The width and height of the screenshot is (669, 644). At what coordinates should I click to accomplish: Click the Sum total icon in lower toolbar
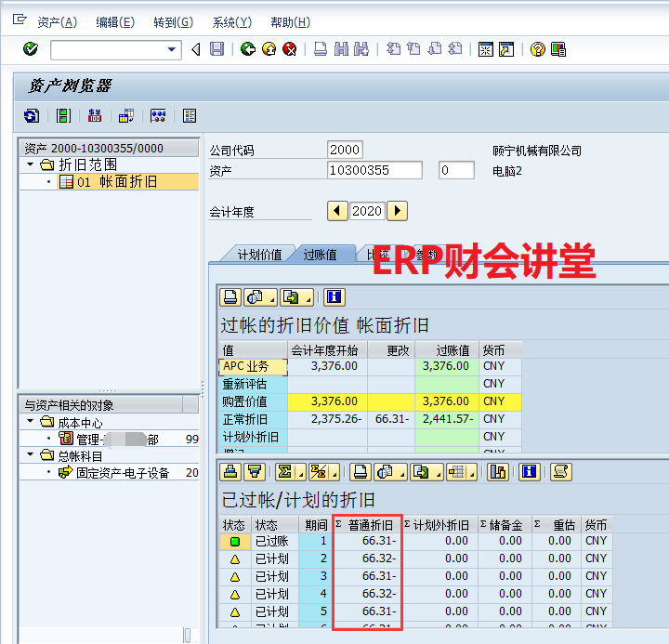tap(286, 471)
